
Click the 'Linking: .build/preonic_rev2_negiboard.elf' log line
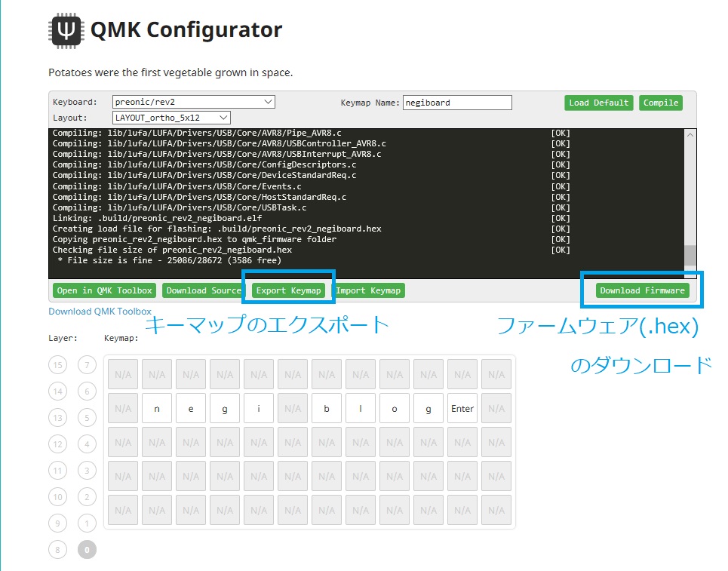point(157,218)
